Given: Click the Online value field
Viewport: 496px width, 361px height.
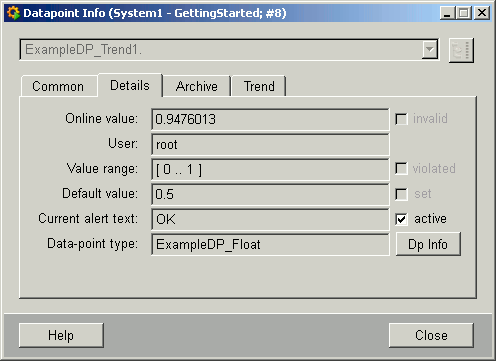Looking at the screenshot, I should click(270, 119).
